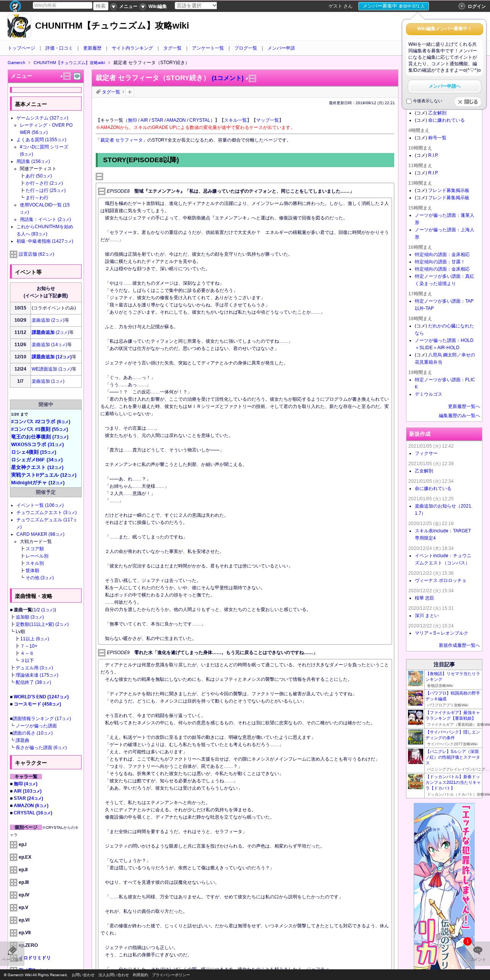
Task: Open フィクサー in 新規作成 list
Action: coord(426,454)
